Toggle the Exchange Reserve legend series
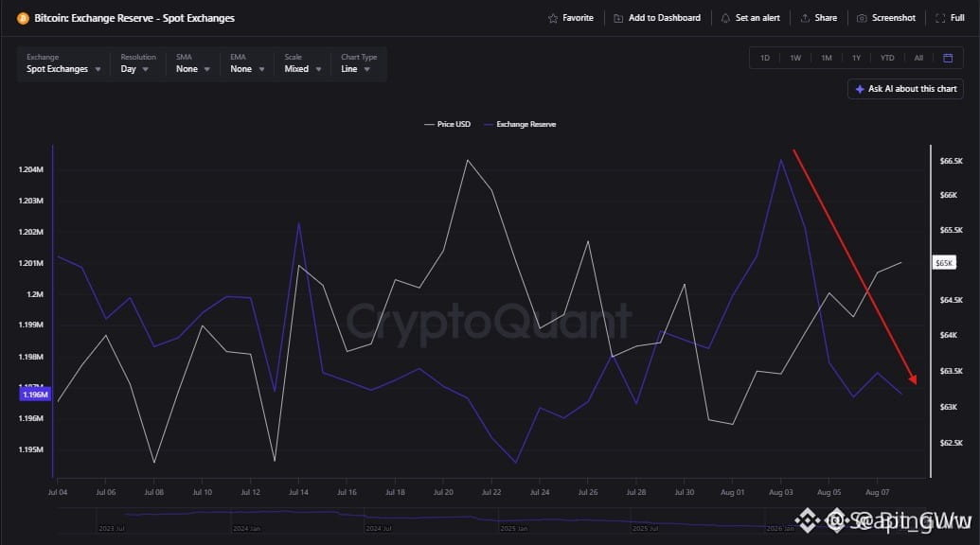The width and height of the screenshot is (980, 545). tap(520, 124)
